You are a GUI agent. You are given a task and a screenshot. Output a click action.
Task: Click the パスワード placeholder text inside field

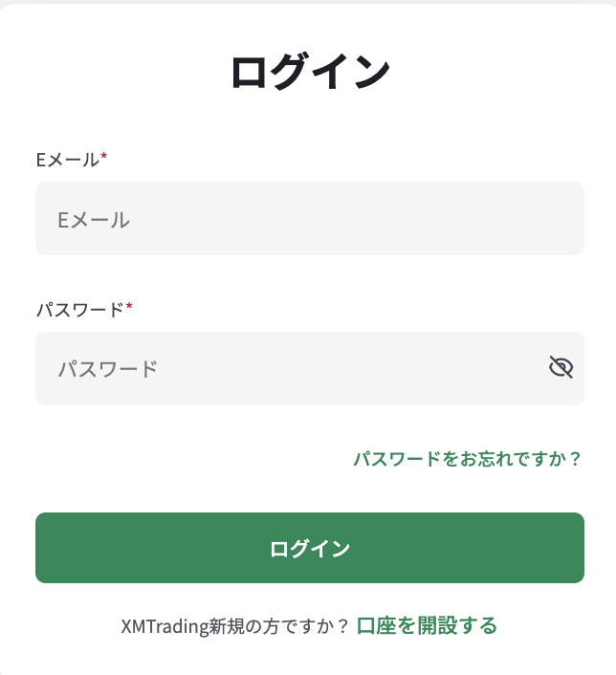click(107, 369)
